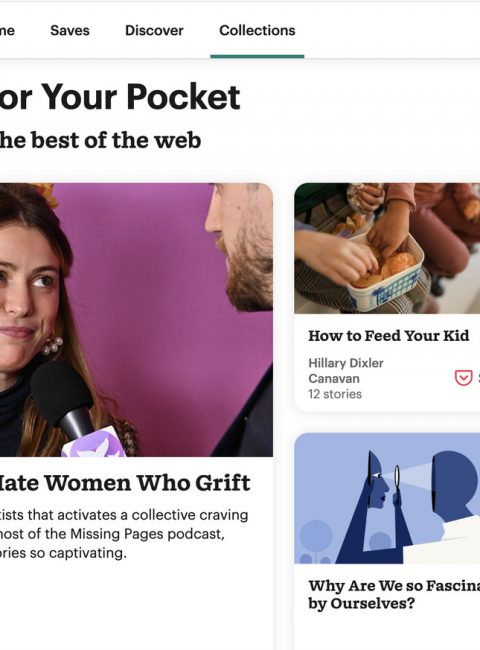Viewport: 480px width, 650px height.
Task: Select the Collections tab
Action: click(x=257, y=30)
